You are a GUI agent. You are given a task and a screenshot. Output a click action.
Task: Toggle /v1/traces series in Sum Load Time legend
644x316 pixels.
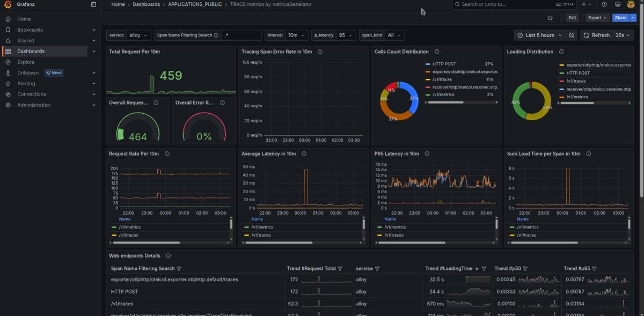click(x=525, y=235)
